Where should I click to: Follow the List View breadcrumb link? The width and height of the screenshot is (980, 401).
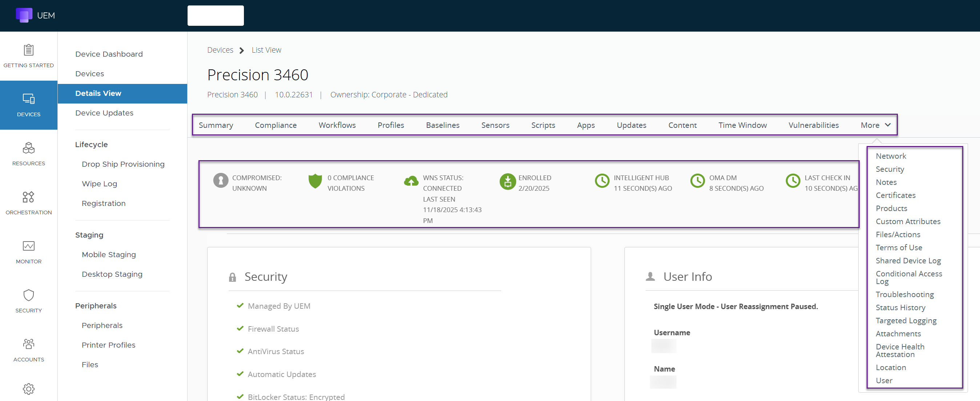(x=266, y=50)
